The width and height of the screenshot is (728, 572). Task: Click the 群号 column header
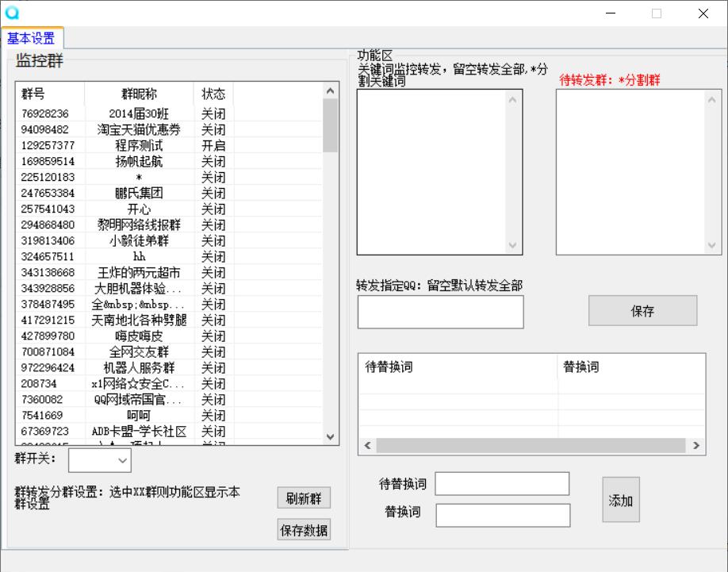click(x=50, y=94)
